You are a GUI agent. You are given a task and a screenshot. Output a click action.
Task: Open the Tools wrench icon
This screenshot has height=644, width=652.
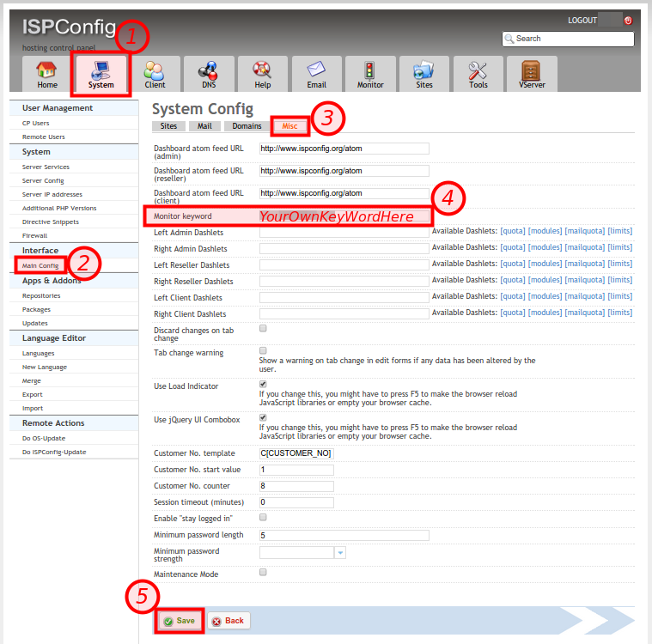click(478, 73)
